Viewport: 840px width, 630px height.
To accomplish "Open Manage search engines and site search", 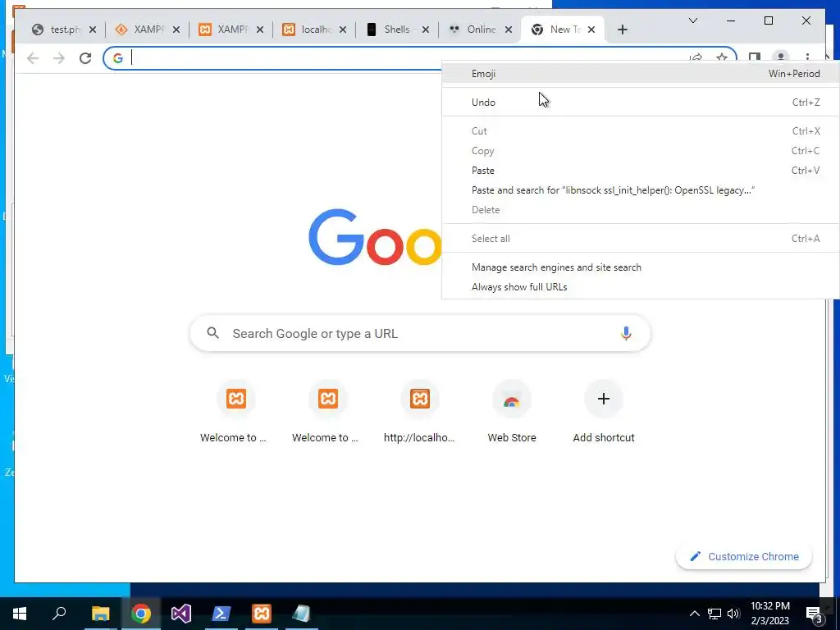I will tap(640, 267).
